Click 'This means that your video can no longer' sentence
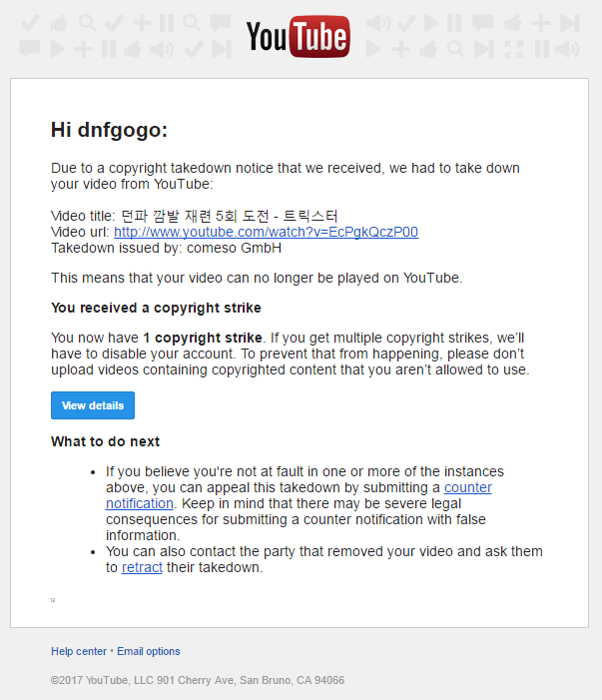The width and height of the screenshot is (602, 700). click(x=257, y=279)
